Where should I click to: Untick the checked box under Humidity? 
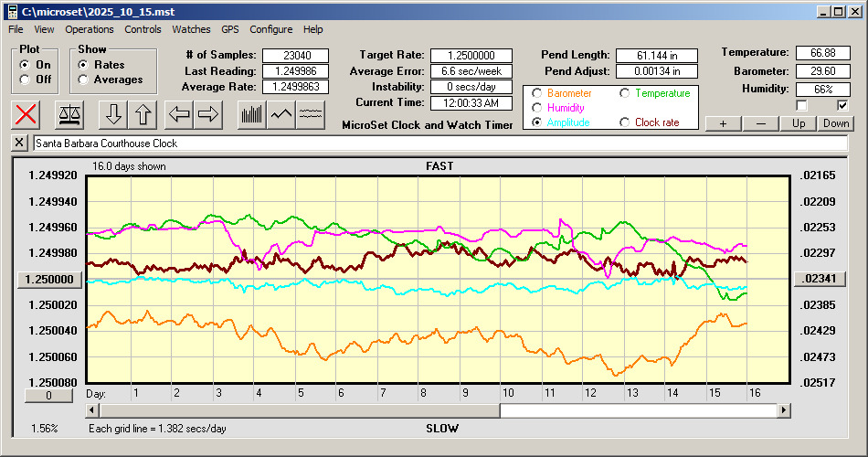(842, 106)
